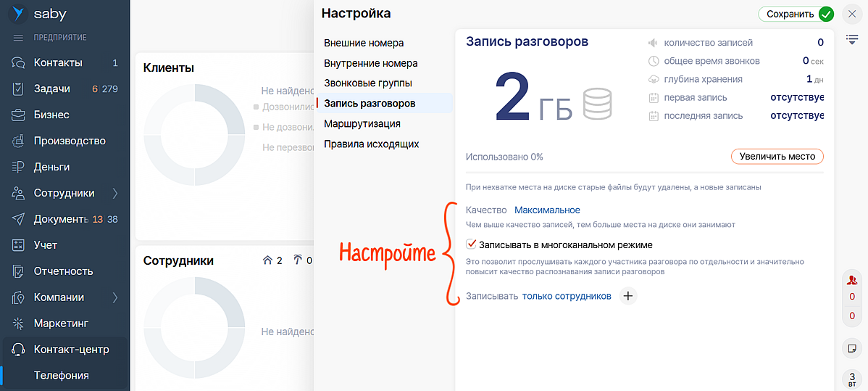The height and width of the screenshot is (391, 868).
Task: Click the Увеличить место button
Action: (777, 156)
